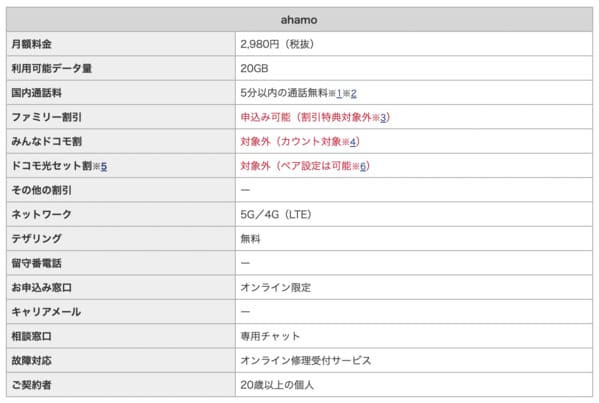Click footnote 4 link beside カウント対象
Image resolution: width=599 pixels, height=403 pixels.
click(353, 142)
